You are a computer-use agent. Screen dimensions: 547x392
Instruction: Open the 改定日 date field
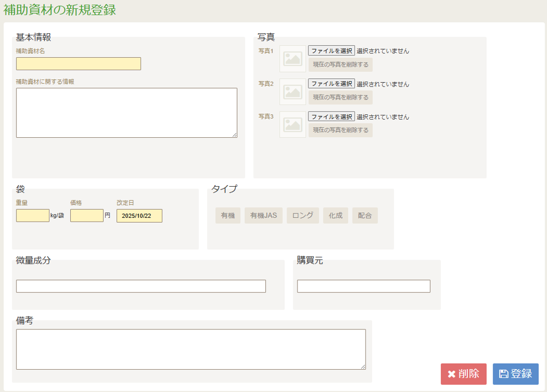(x=139, y=216)
